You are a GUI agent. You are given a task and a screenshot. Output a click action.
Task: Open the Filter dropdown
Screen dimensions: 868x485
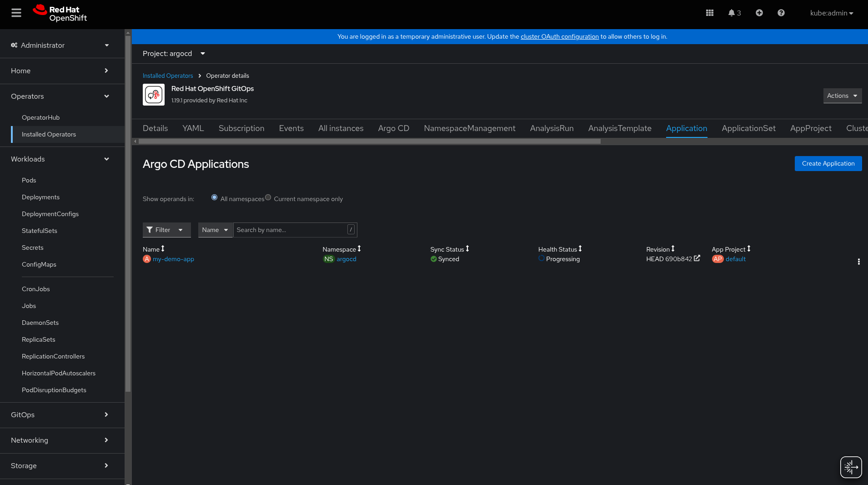point(166,230)
